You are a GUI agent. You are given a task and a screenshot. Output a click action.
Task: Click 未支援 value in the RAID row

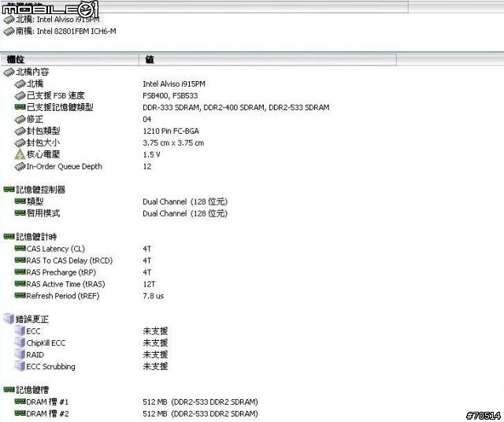tap(155, 354)
